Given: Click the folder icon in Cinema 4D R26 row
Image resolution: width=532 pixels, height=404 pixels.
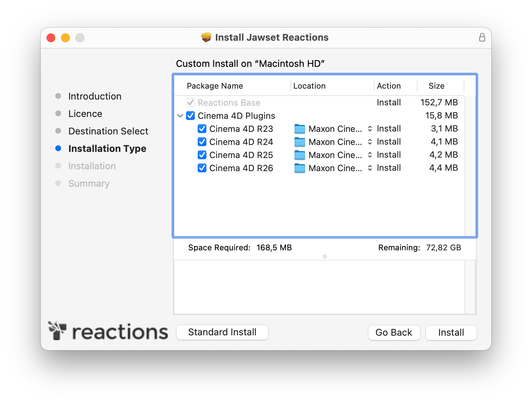Looking at the screenshot, I should [300, 168].
